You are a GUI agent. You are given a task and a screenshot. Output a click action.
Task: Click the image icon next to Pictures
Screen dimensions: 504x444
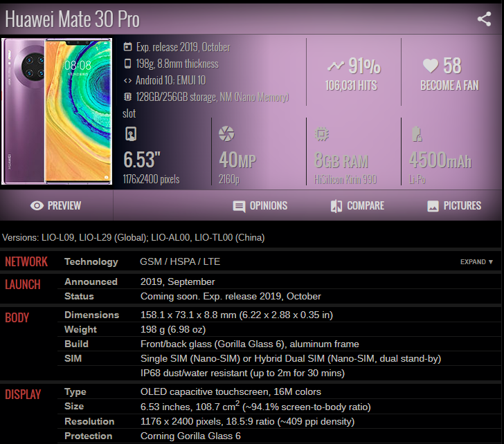point(433,206)
